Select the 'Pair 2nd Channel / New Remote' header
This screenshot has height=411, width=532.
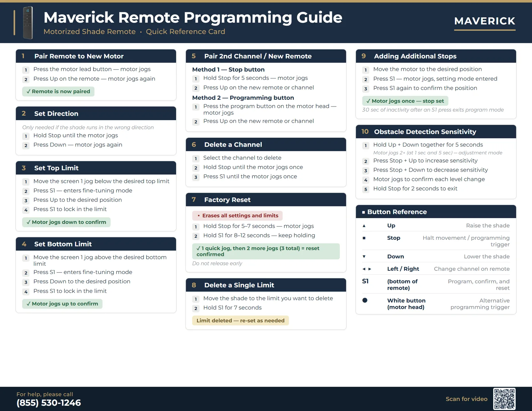tap(266, 56)
